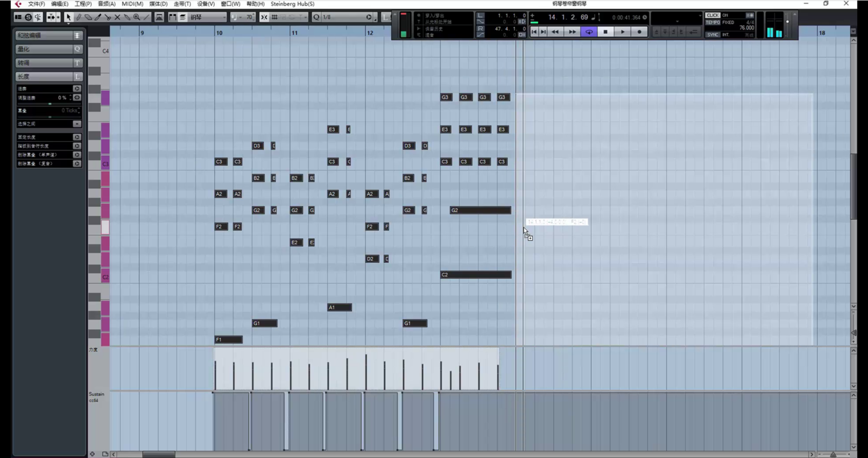Click the horizontal zoom slider at bottom right

pos(833,454)
